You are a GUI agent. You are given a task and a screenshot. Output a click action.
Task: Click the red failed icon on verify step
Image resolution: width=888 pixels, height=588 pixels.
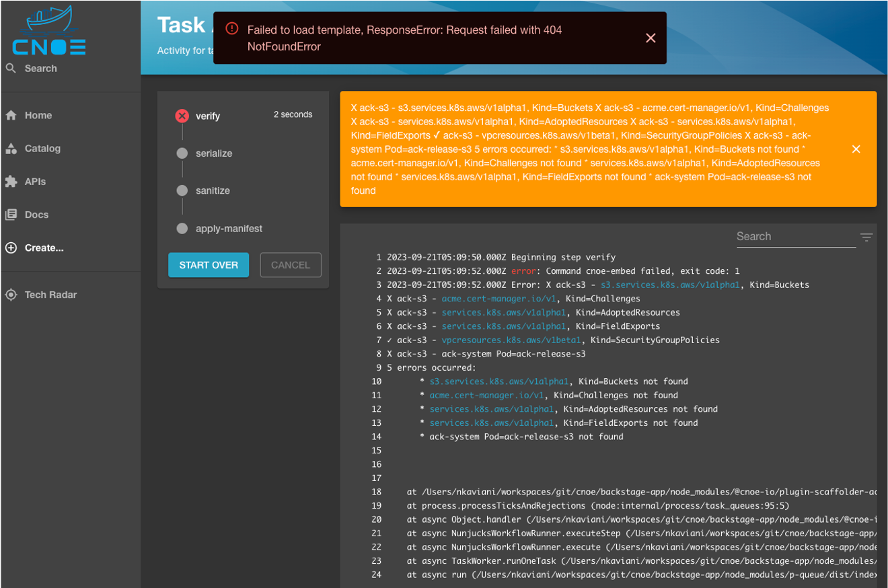click(x=182, y=116)
